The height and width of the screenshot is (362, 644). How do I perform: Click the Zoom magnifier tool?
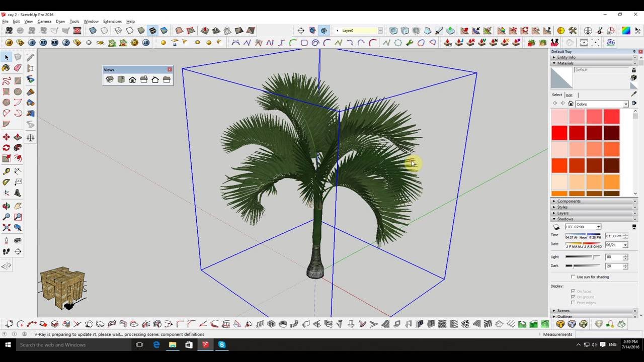pos(7,217)
